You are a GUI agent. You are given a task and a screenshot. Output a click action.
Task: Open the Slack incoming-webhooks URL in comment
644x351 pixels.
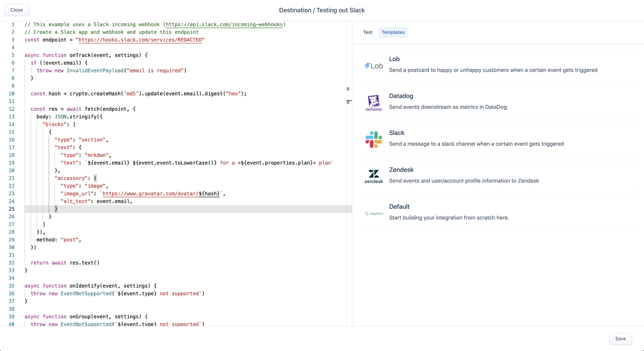[224, 25]
